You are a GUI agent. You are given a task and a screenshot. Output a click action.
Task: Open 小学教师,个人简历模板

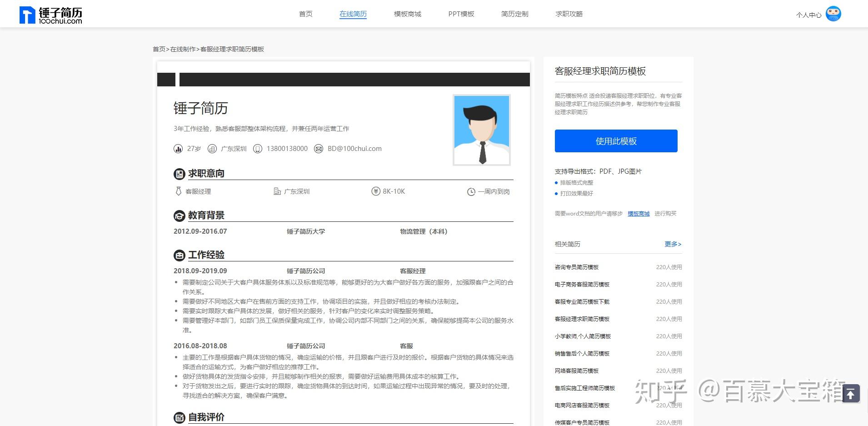click(583, 336)
